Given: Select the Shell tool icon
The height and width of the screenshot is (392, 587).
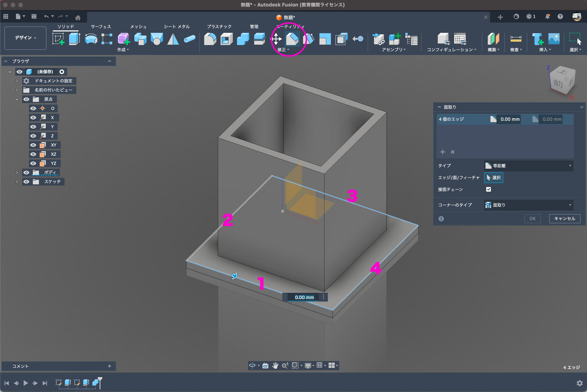Looking at the screenshot, I should pos(227,39).
